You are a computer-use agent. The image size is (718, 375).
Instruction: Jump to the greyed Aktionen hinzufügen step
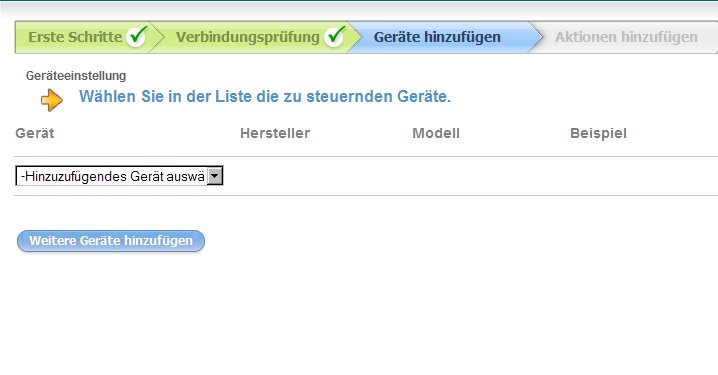pyautogui.click(x=626, y=37)
